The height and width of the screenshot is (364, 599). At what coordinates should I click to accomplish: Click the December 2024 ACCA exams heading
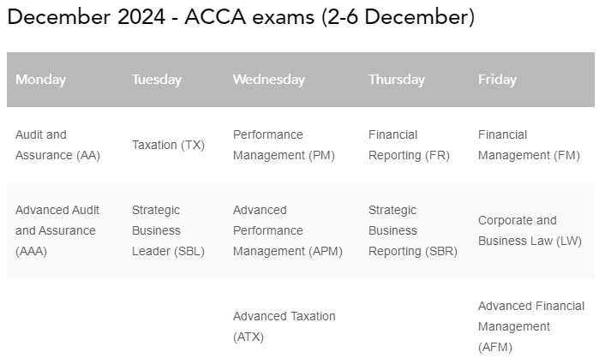240,18
